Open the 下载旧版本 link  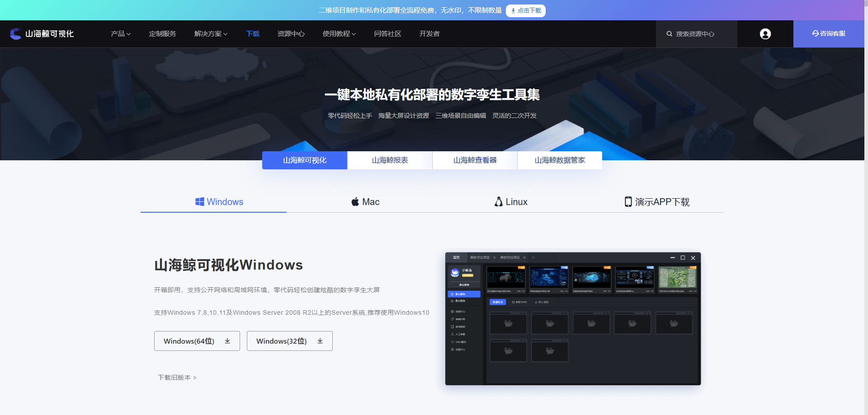[x=177, y=378]
